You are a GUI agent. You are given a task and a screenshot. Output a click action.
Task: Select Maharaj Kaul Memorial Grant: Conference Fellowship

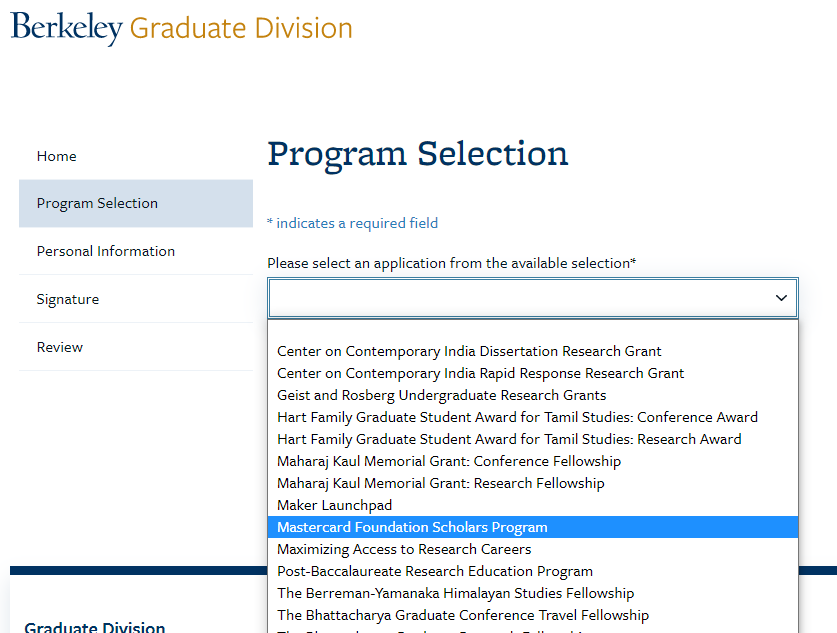(449, 461)
